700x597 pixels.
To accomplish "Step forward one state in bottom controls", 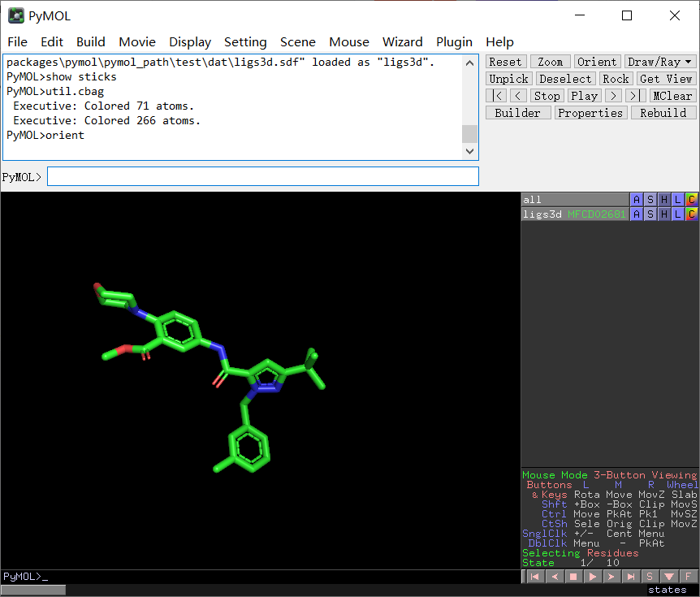I will point(611,577).
